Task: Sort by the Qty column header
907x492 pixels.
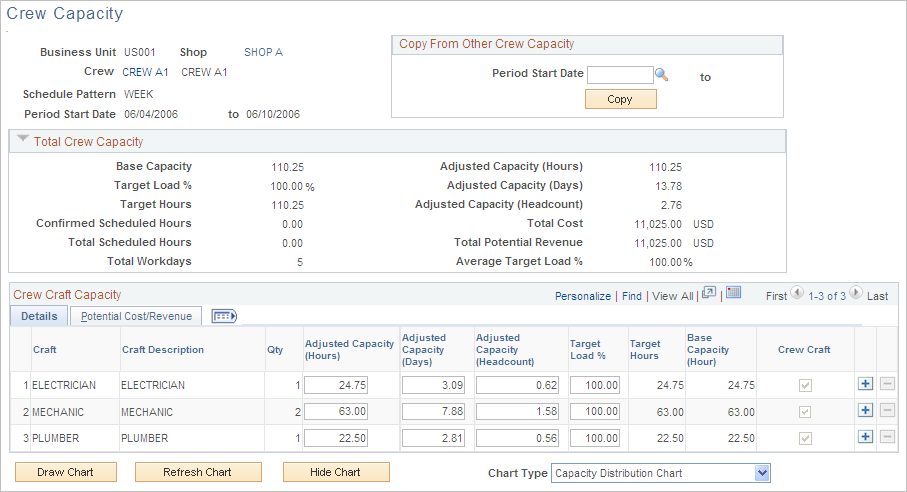Action: tap(275, 350)
